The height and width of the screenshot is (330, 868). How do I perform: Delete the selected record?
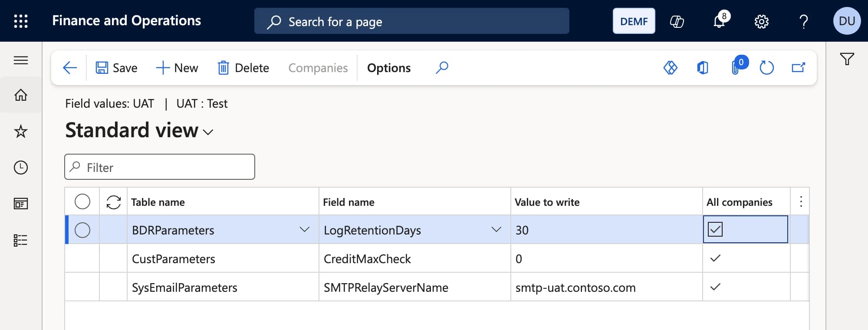click(243, 68)
